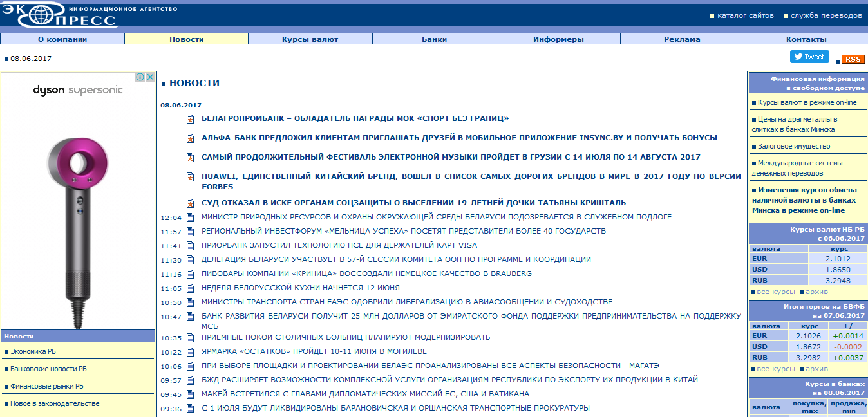The width and height of the screenshot is (868, 417).
Task: Click page icon for 10:06 news item
Action: 190,366
